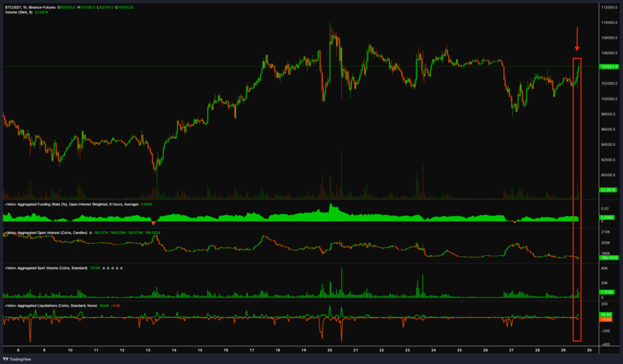Viewport: 623px width, 364px height.
Task: Select the Aggregated Liquidations indicator label
Action: point(46,304)
